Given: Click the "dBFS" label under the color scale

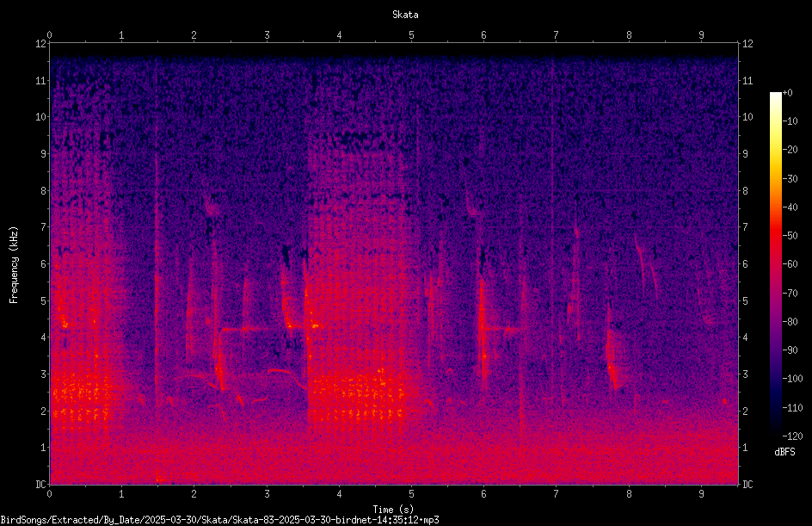Looking at the screenshot, I should 784,452.
